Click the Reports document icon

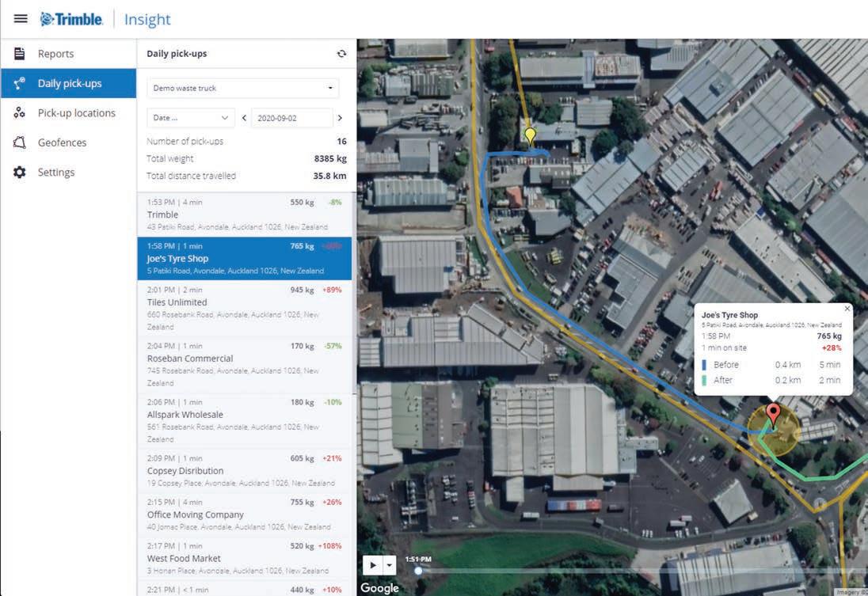[19, 54]
